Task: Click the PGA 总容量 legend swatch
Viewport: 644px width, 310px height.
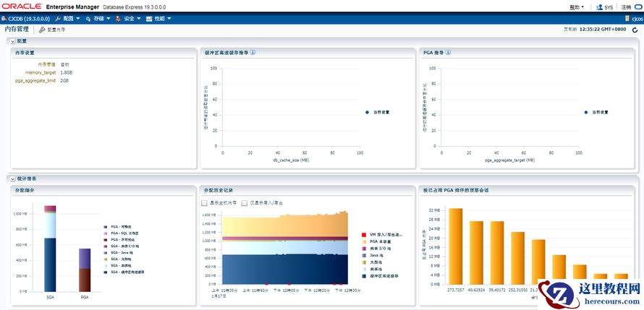Action: click(x=363, y=242)
